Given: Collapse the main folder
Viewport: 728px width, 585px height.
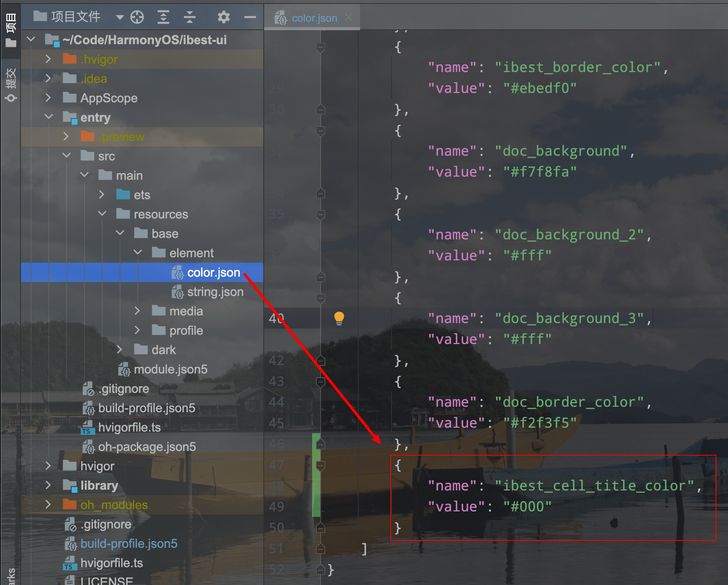Looking at the screenshot, I should 84,175.
